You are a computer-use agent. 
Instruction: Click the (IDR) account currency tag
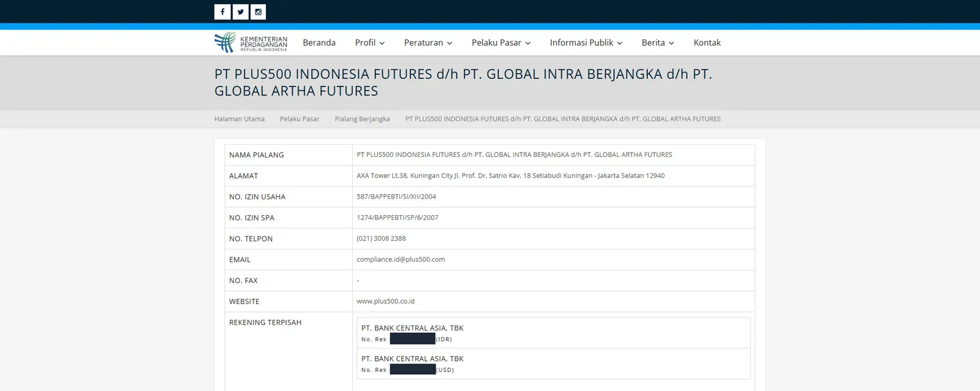pos(444,340)
